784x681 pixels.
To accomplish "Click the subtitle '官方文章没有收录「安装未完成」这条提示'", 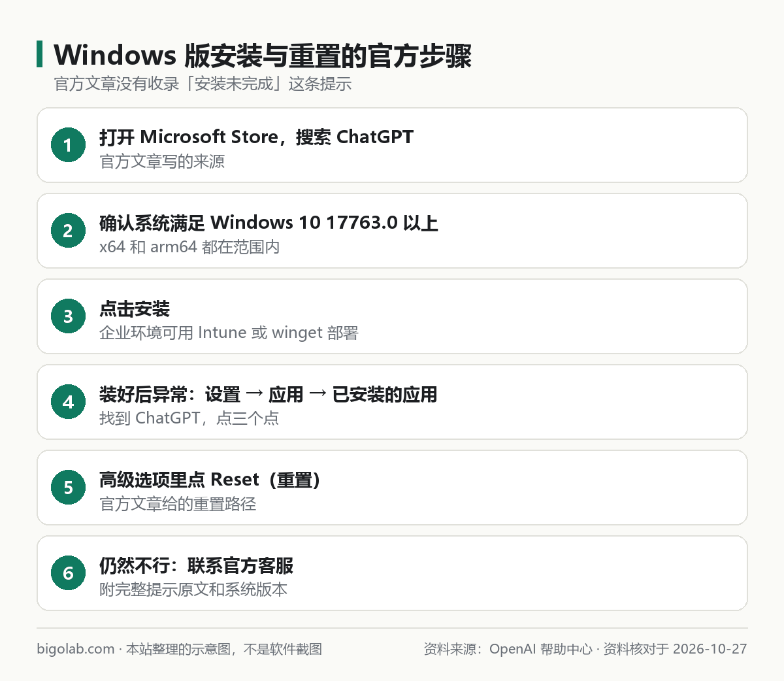I will (x=203, y=84).
